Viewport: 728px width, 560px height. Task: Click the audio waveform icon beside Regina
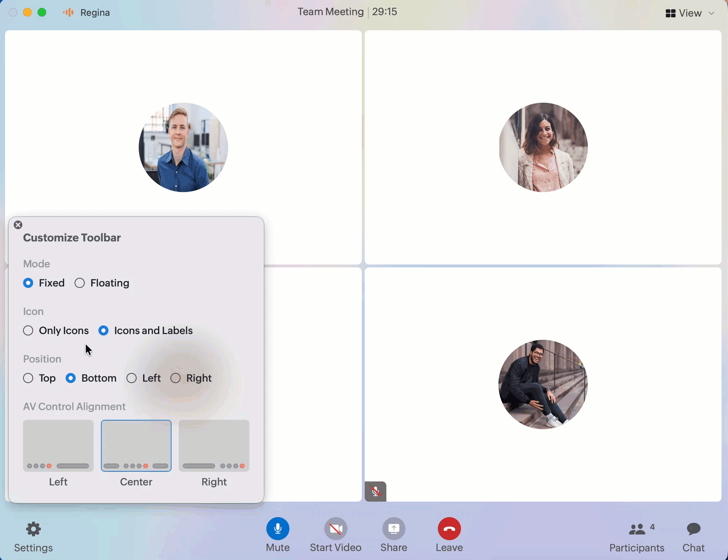pyautogui.click(x=68, y=13)
